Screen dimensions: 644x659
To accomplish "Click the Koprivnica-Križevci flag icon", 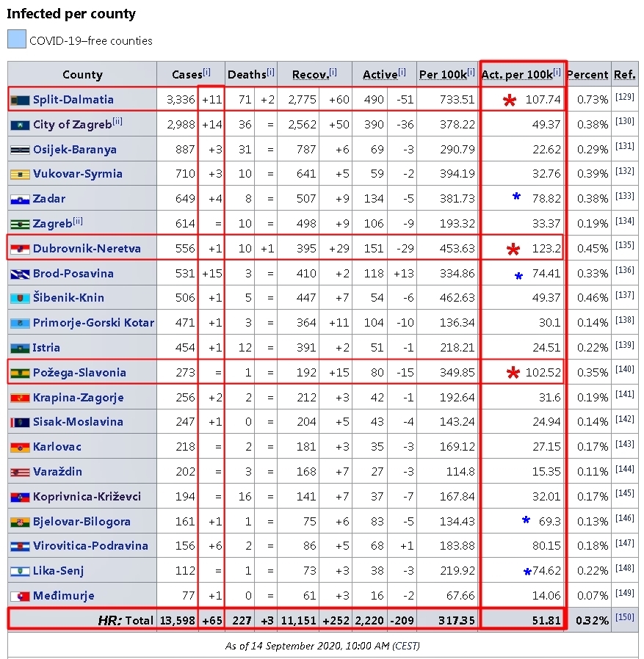I will [20, 498].
